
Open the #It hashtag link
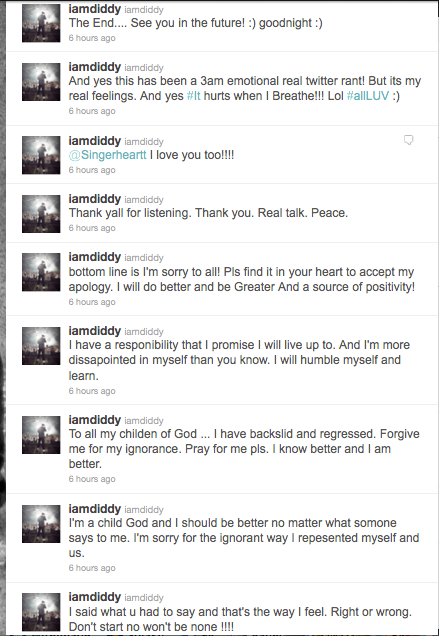(x=194, y=96)
